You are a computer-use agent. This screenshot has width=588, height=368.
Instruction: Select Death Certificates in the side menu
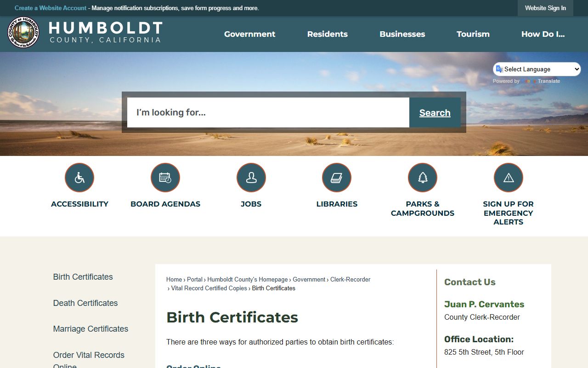(85, 303)
